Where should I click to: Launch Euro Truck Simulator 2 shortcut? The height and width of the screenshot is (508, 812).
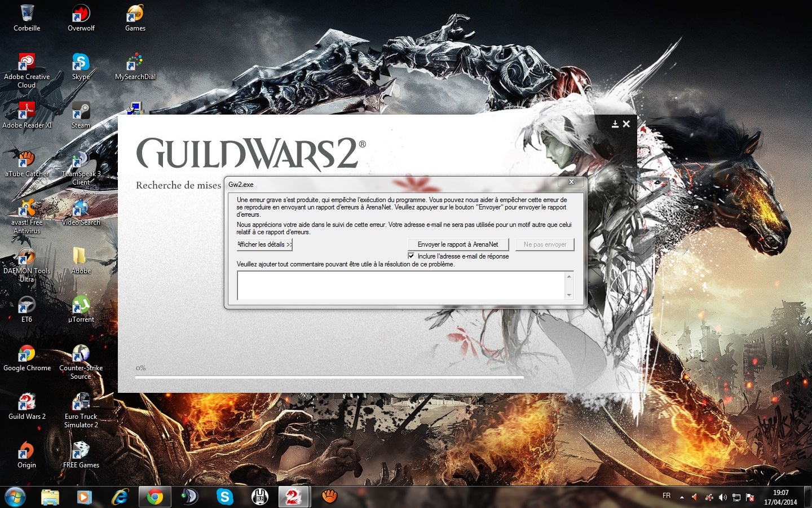(81, 410)
